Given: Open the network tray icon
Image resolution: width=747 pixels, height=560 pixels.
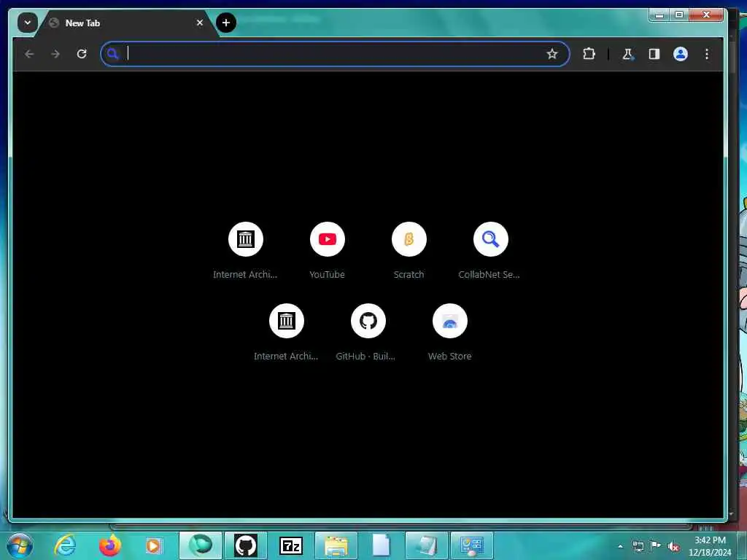Looking at the screenshot, I should 638,546.
